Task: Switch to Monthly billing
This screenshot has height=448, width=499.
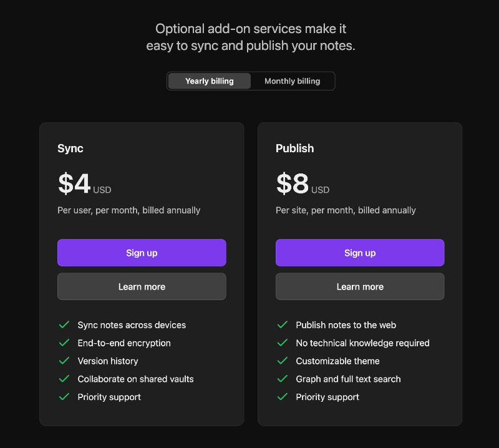Action: 292,81
